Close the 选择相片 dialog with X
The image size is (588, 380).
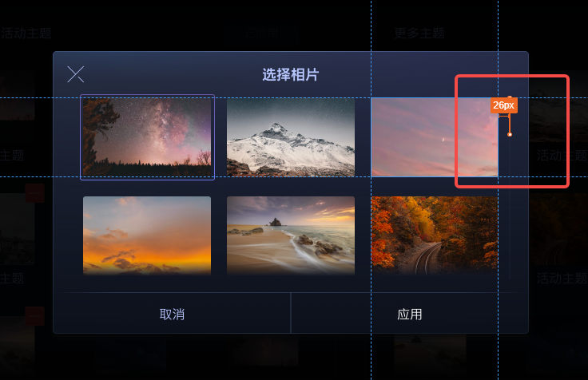click(x=75, y=74)
